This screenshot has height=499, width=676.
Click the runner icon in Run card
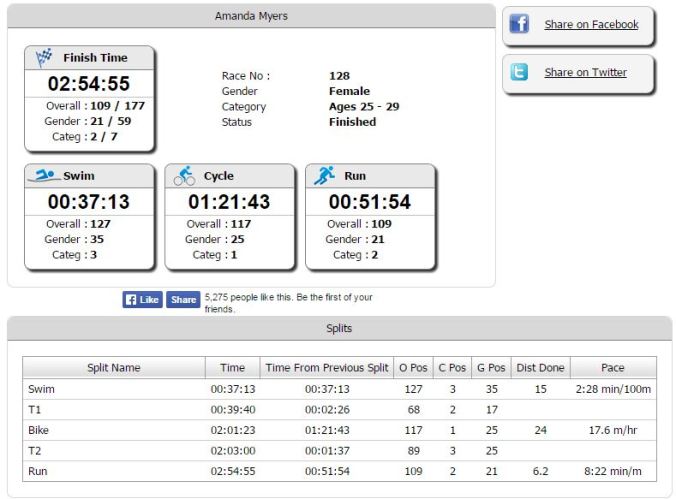tap(325, 176)
